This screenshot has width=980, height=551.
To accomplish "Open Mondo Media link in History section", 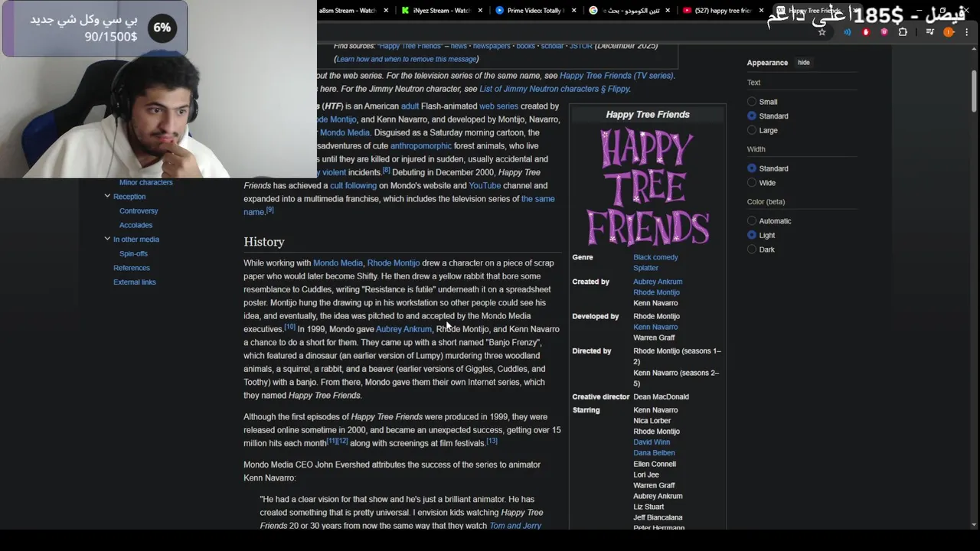I will click(338, 263).
